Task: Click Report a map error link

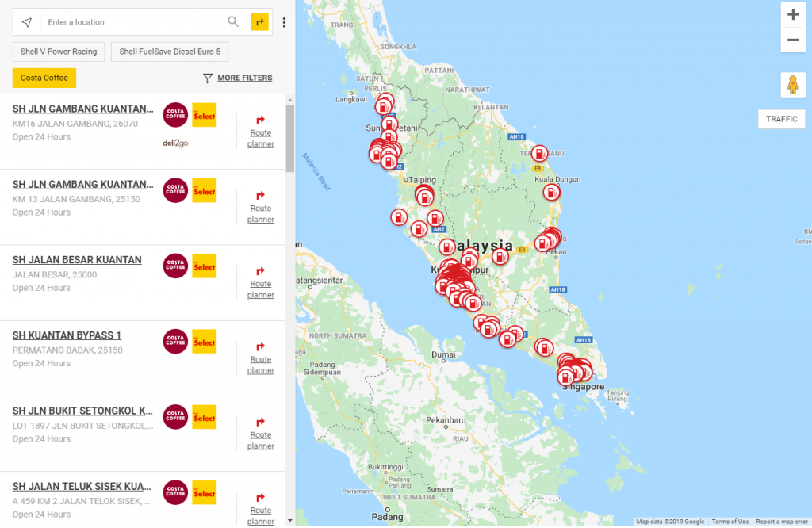Action: click(x=782, y=522)
